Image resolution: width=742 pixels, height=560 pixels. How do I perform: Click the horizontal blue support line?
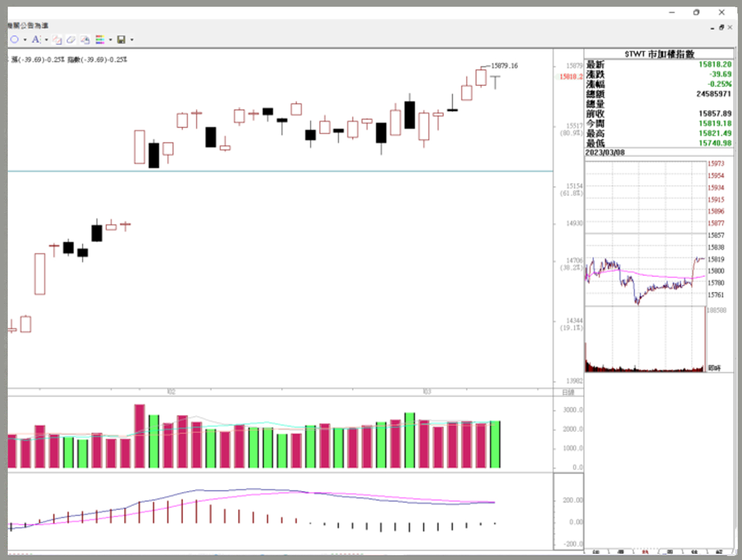[280, 171]
